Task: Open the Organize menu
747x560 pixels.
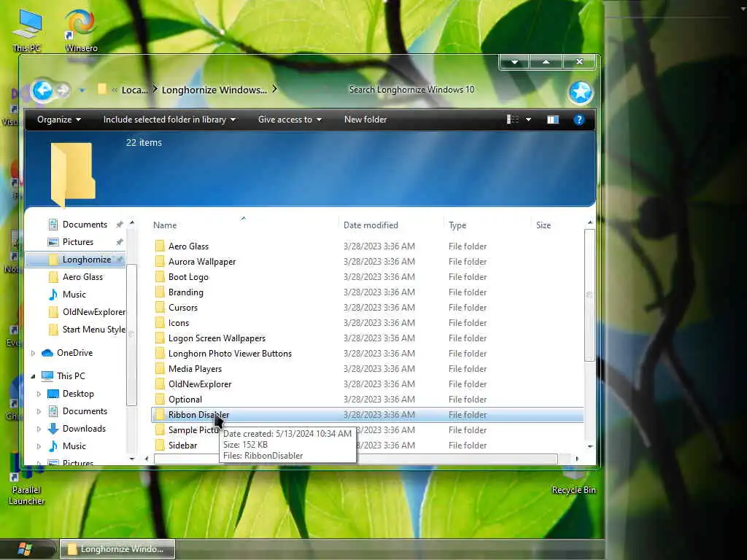Action: (59, 120)
